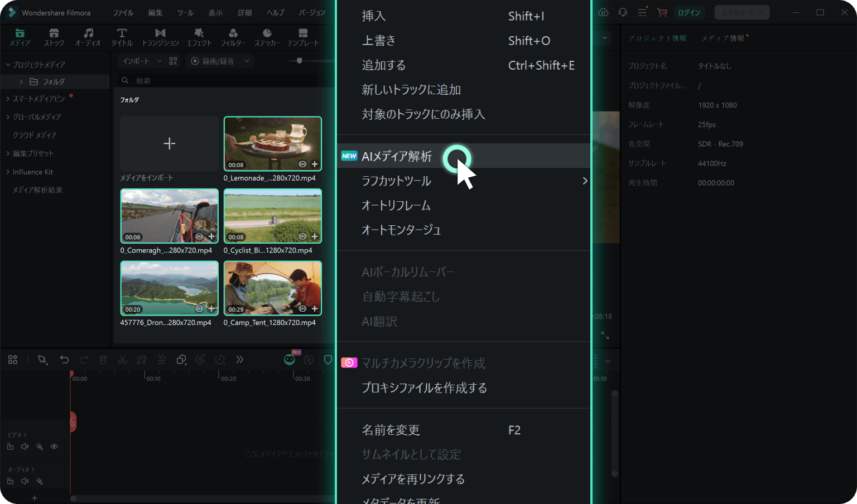Toggle auto enhance wand on ビデオ 1 track
Image resolution: width=857 pixels, height=504 pixels.
click(40, 447)
